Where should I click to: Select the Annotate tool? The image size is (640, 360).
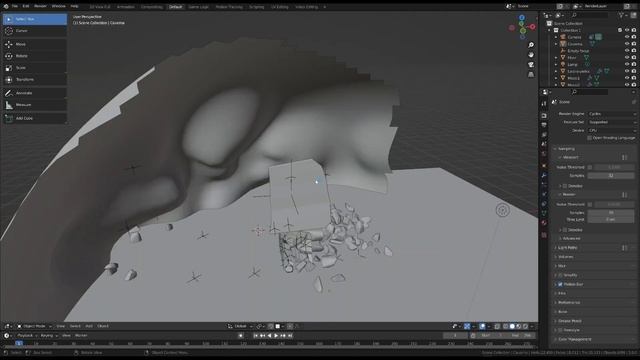point(35,93)
